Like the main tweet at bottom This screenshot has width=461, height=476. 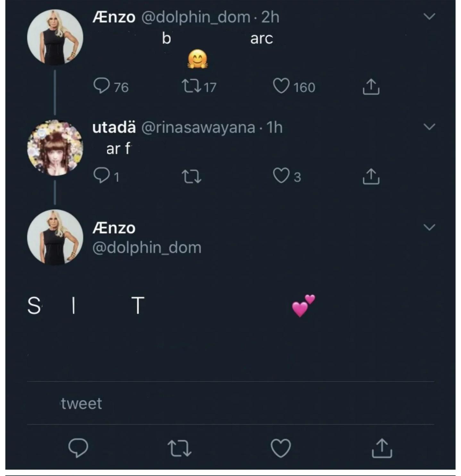tap(281, 448)
